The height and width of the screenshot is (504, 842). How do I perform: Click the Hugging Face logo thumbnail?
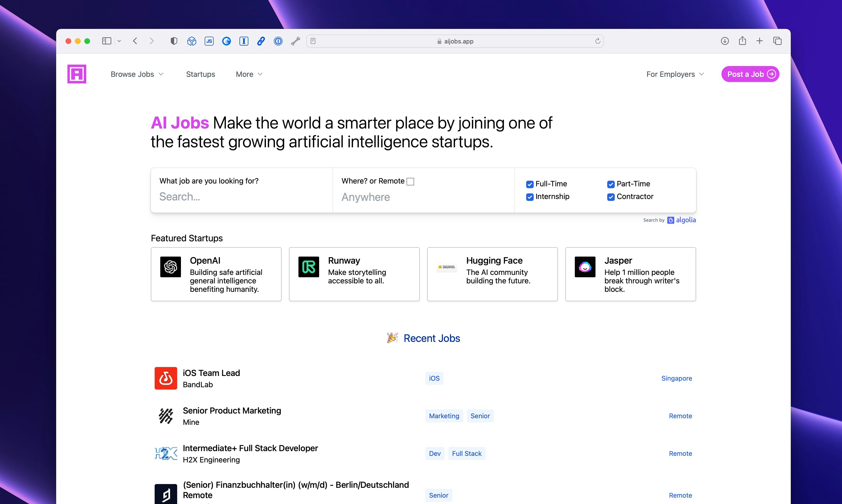447,267
